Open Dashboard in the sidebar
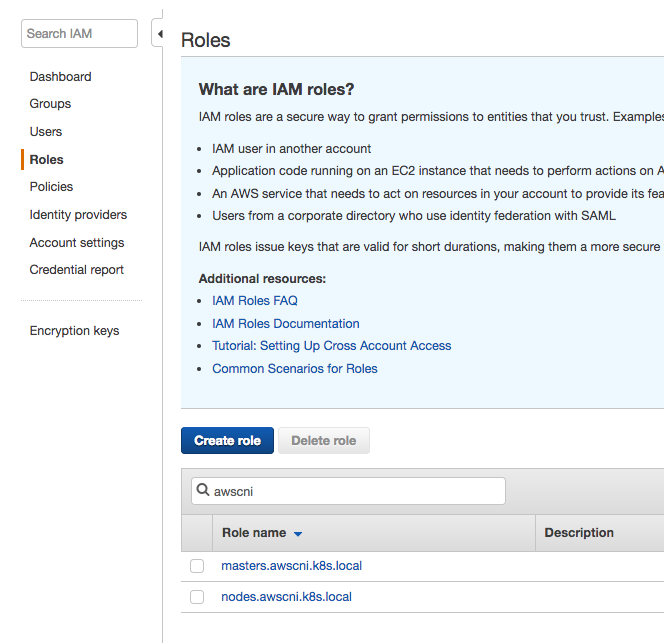Viewport: 664px width, 643px height. pyautogui.click(x=61, y=77)
